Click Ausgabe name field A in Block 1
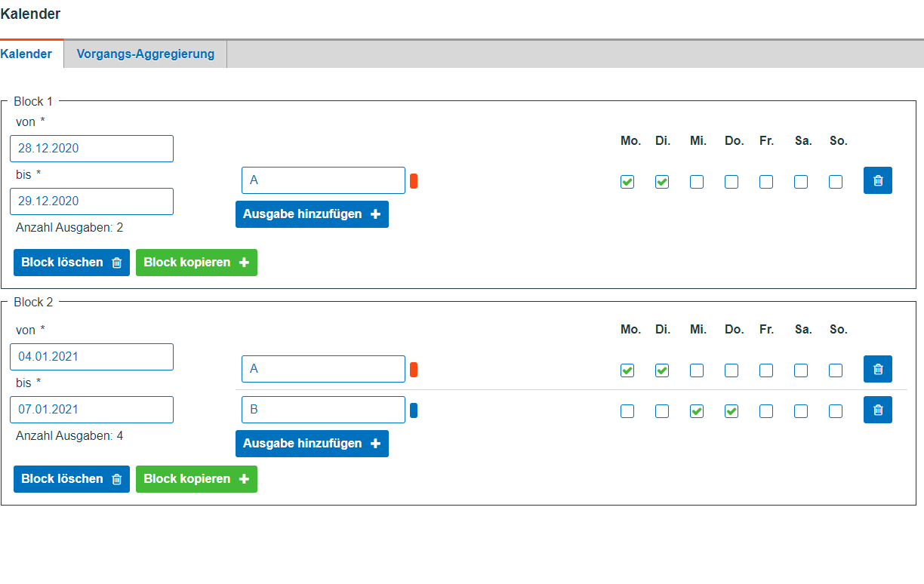Viewport: 924px width, 584px height. (323, 180)
